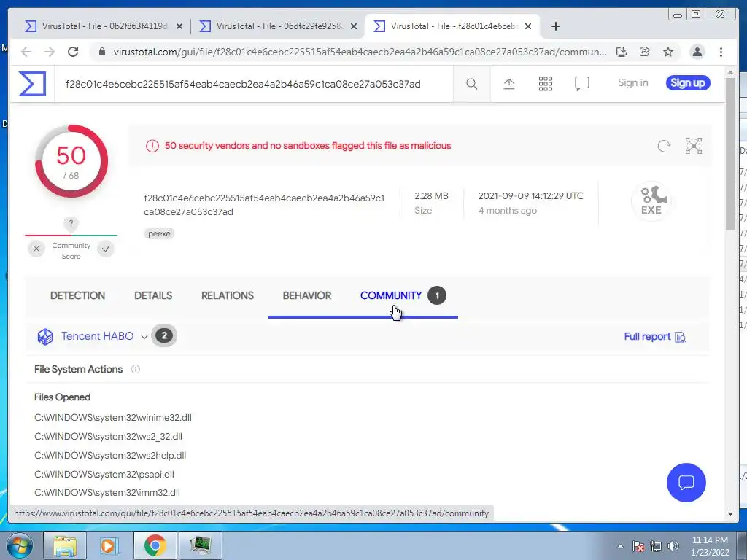Click the community score question mark badge
The height and width of the screenshot is (560, 747).
pos(71,224)
